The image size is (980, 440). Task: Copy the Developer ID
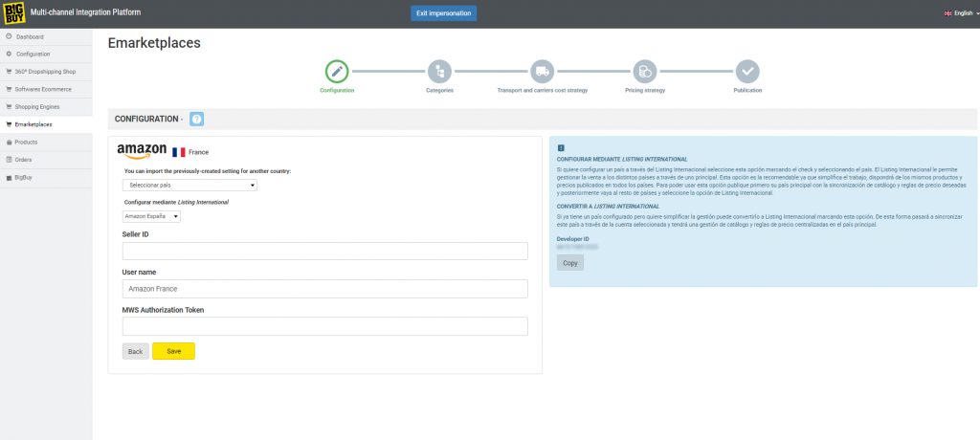(569, 262)
